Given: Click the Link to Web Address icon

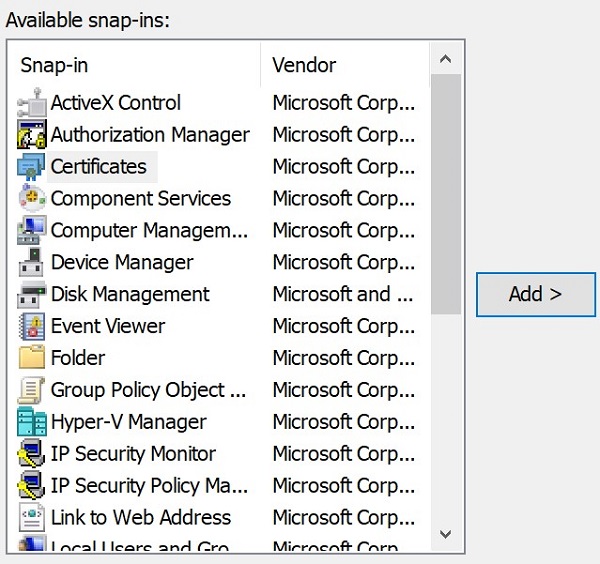Looking at the screenshot, I should (32, 518).
